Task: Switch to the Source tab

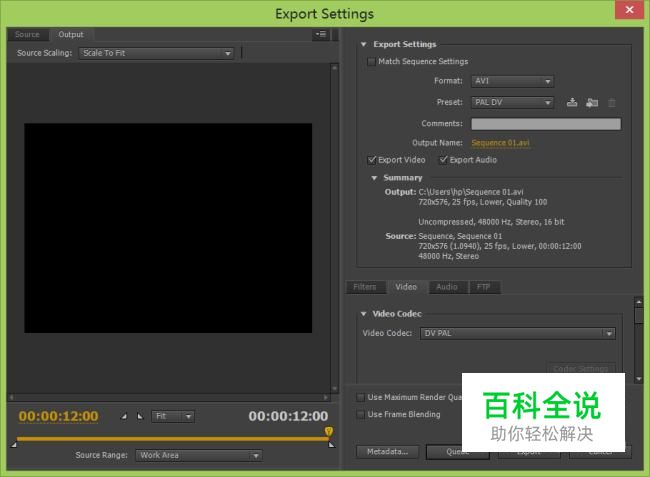Action: (27, 34)
